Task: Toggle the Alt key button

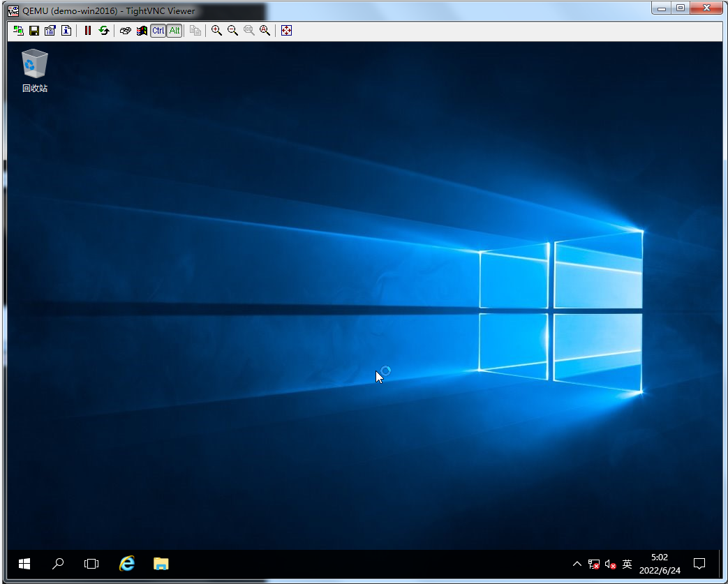Action: click(174, 31)
